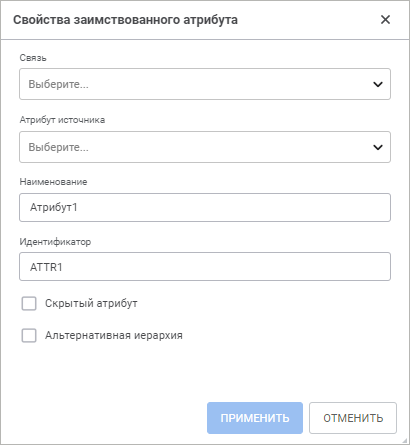Click the Идентификатор field label
410x445 pixels.
coord(55,241)
